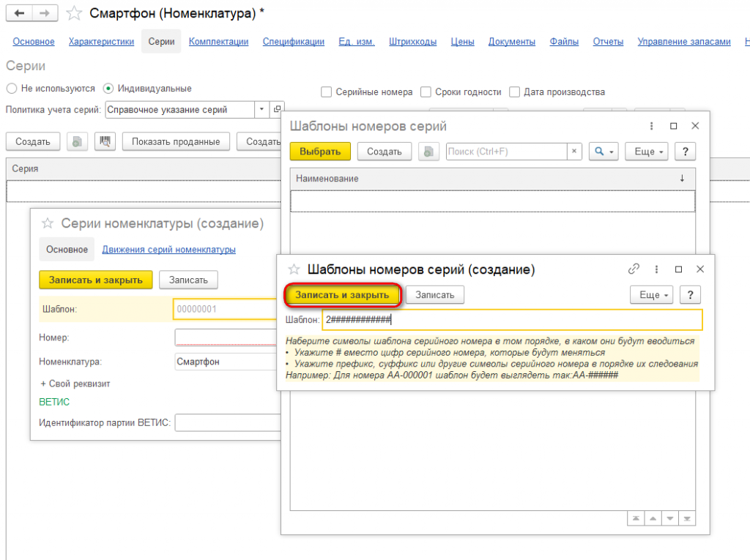Open the Еще menu in the template creation dialog
750x560 pixels.
651,295
